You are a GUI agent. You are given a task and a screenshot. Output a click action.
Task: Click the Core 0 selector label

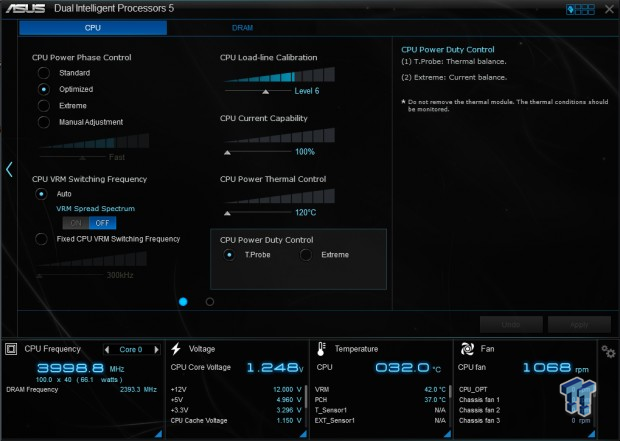click(x=131, y=350)
